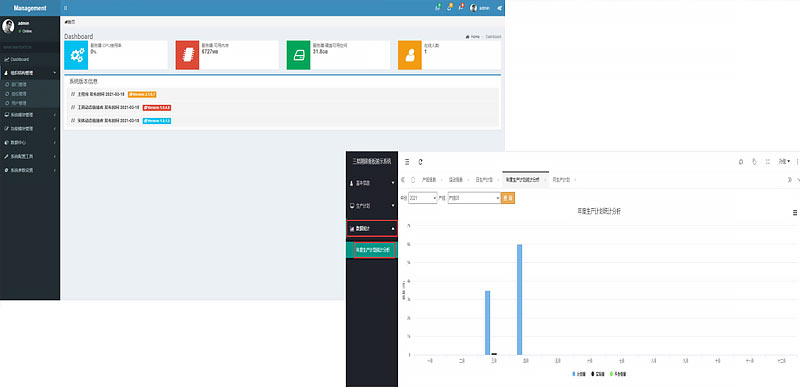Toggle the blue legend series below the chart

579,374
